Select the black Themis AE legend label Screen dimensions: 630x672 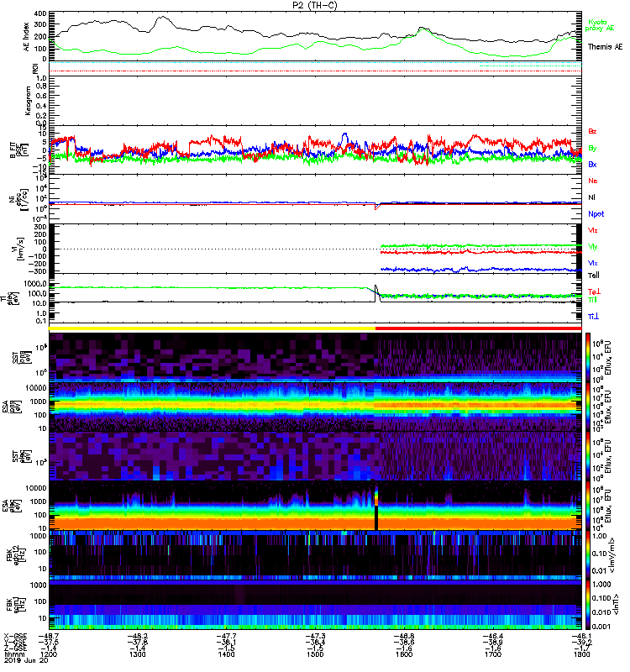605,47
